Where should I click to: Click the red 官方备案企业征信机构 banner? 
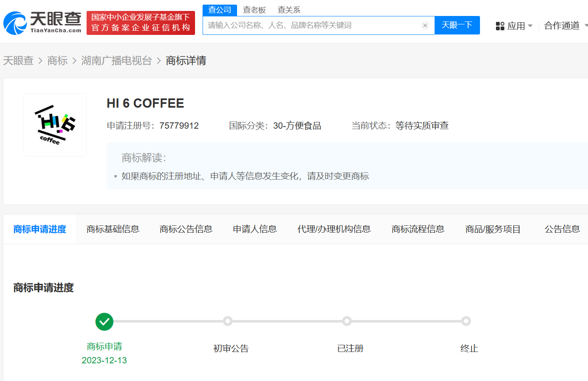point(141,23)
